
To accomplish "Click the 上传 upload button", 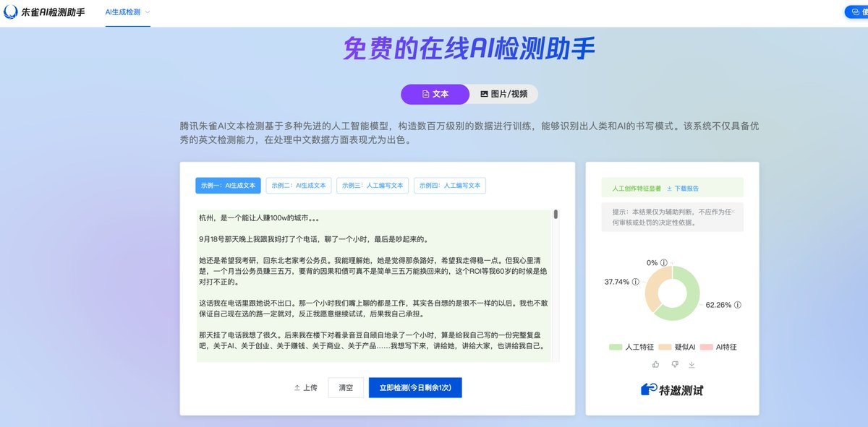I will click(x=305, y=388).
